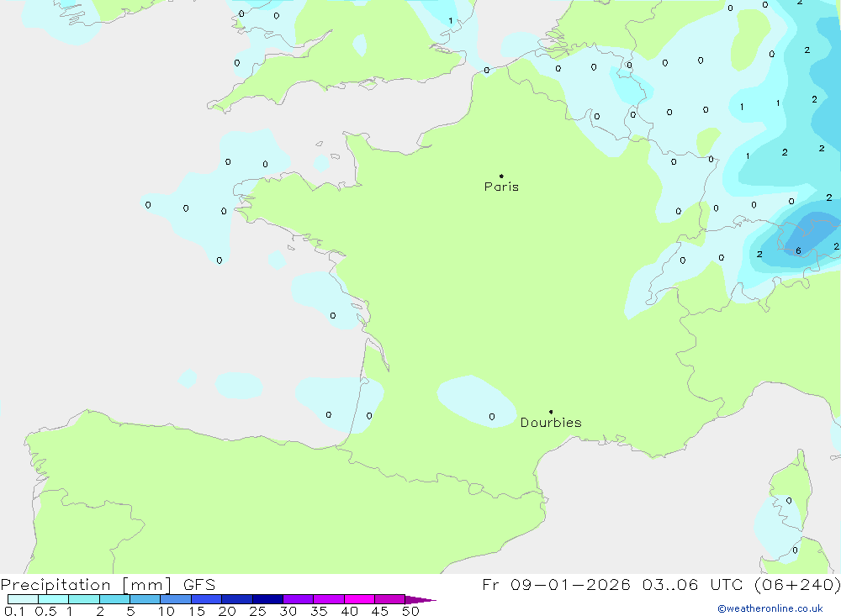Open the weatheronline.co.uk copyright link

coord(770,608)
